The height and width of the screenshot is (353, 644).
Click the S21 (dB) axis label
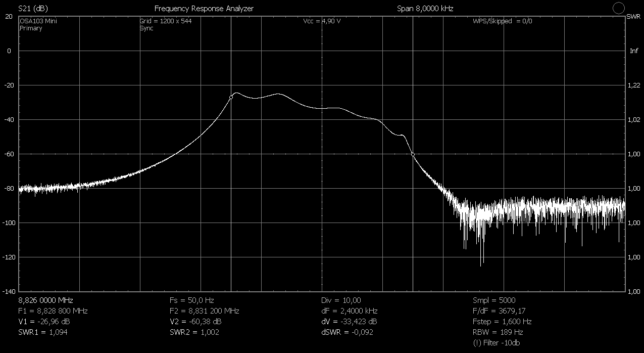tap(33, 9)
